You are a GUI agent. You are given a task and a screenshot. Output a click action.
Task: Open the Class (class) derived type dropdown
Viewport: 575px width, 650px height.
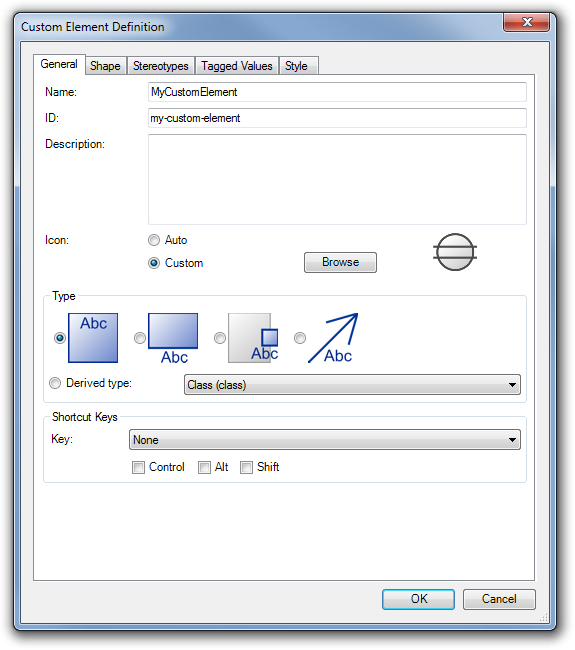tap(352, 385)
